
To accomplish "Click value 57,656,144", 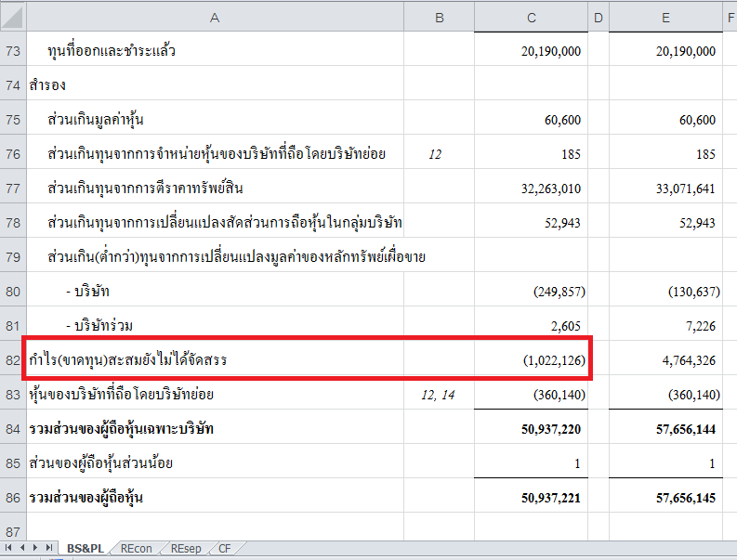I will click(686, 429).
